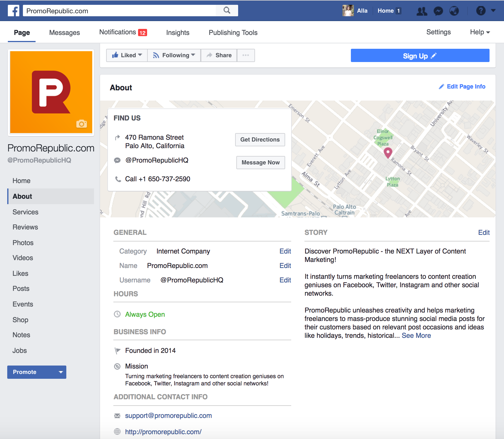Screen dimensions: 504x439
Task: Click the directions arrow icon by address
Action: click(x=118, y=138)
